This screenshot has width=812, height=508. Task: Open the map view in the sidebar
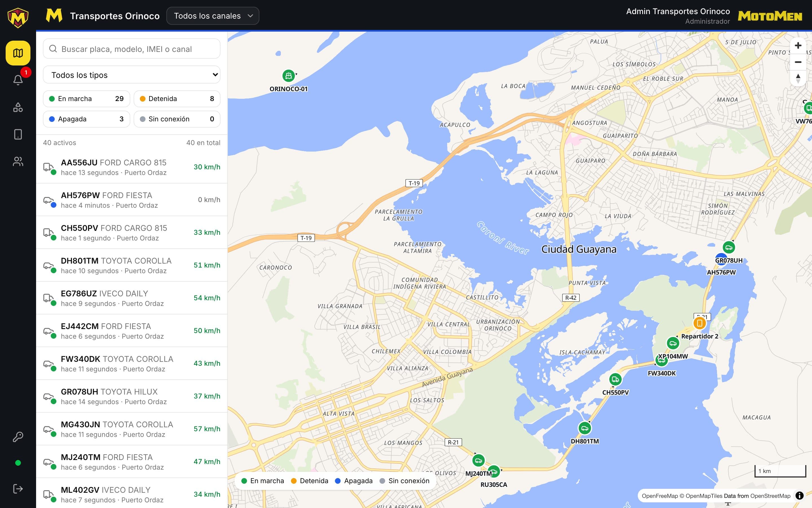click(x=18, y=53)
